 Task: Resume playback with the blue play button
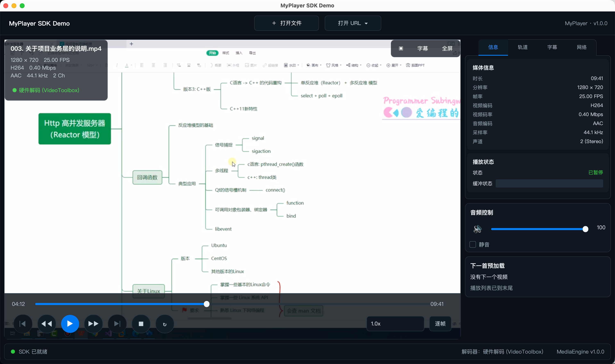(x=70, y=324)
